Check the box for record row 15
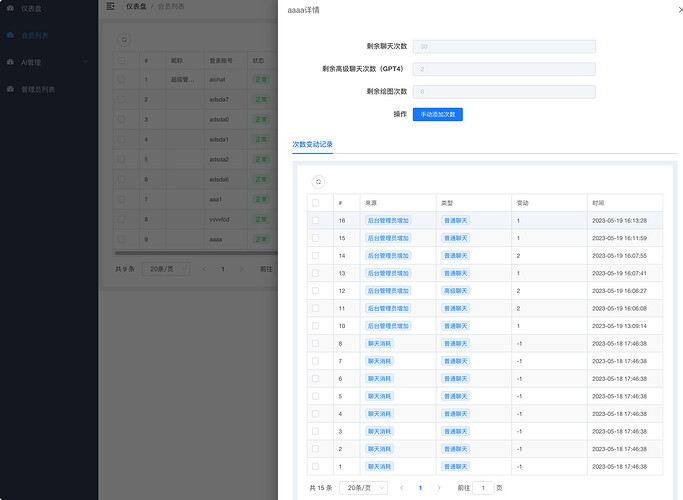The width and height of the screenshot is (683, 500). 315,238
